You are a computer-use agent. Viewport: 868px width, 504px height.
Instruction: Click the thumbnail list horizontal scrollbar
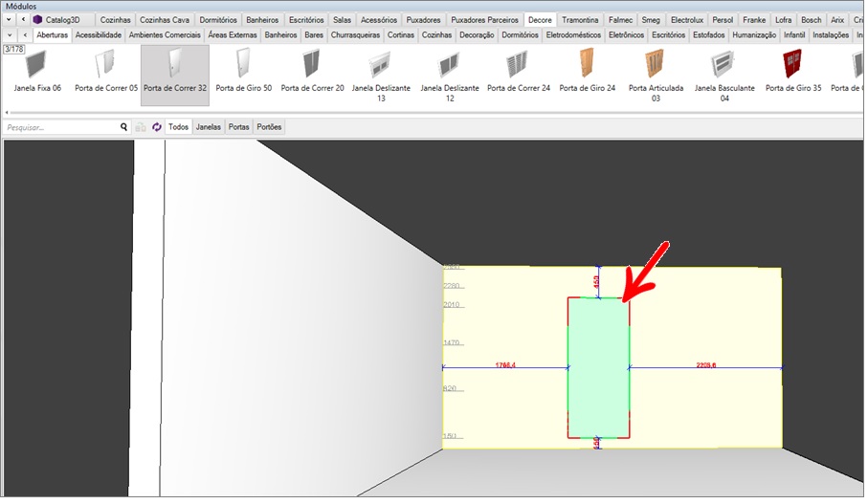tap(431, 113)
